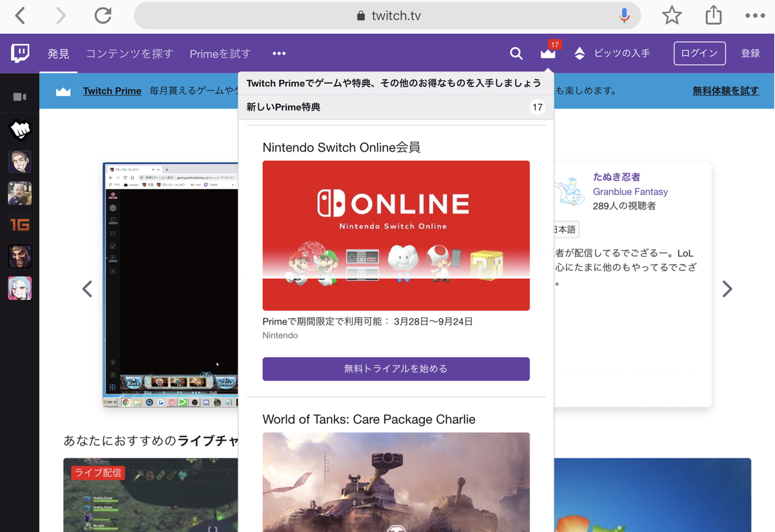775x532 pixels.
Task: Click the 日本語 language tag
Action: [x=565, y=230]
